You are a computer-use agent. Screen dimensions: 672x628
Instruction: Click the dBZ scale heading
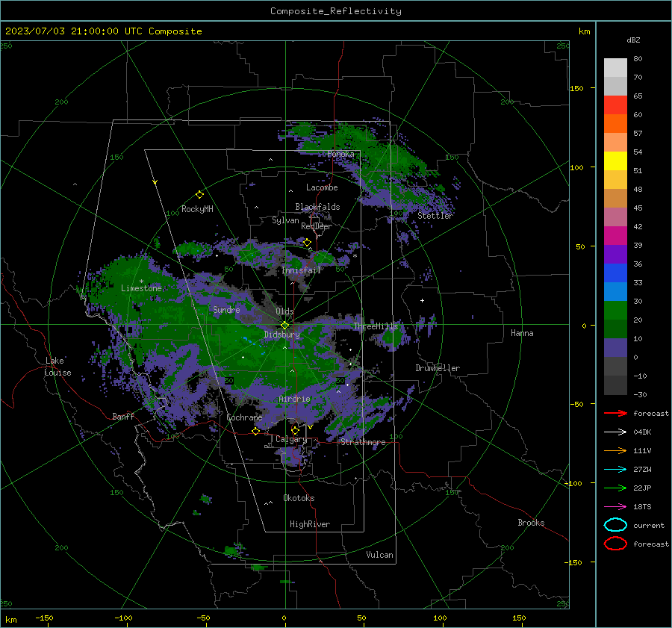633,40
